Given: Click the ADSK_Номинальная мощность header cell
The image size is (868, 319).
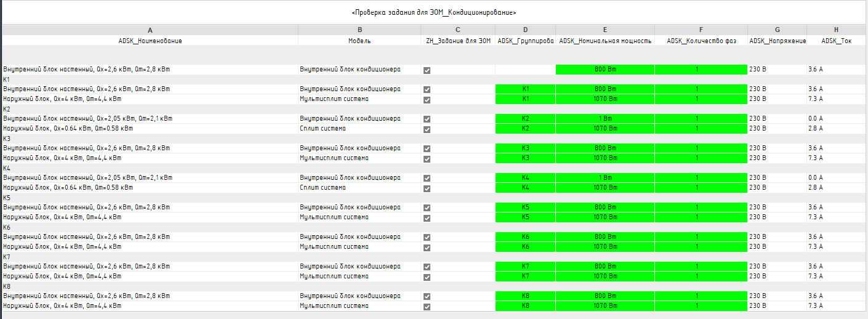Looking at the screenshot, I should [x=605, y=41].
